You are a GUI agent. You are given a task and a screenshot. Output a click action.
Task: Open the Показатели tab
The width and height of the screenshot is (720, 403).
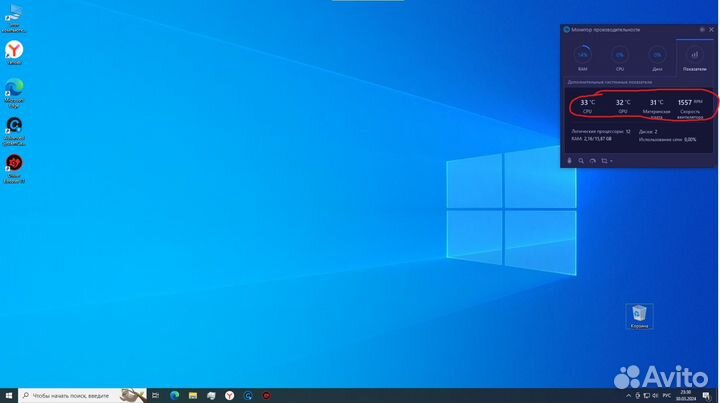pos(694,54)
